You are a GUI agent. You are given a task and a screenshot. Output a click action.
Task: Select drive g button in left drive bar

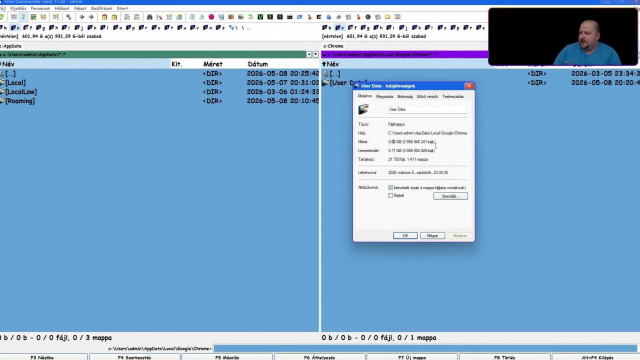pyautogui.click(x=40, y=28)
